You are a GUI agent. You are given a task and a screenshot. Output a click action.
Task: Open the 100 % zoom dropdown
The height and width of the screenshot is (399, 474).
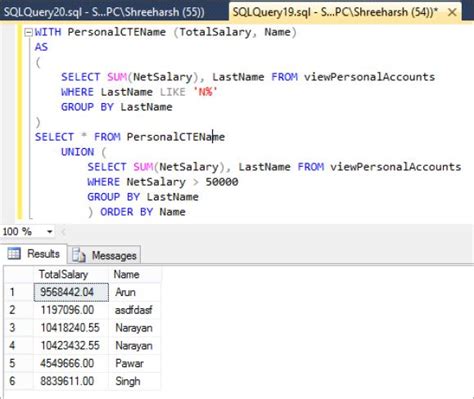coord(50,231)
